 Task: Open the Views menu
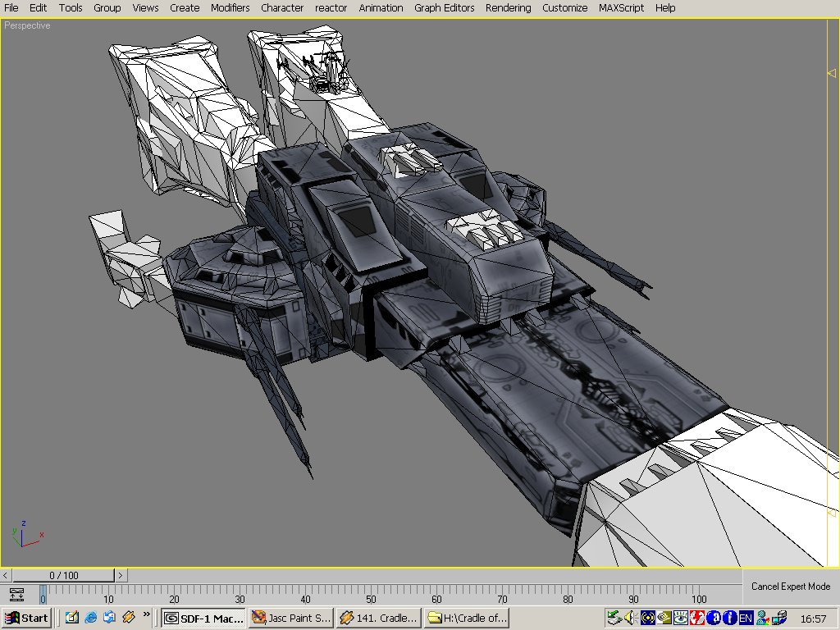click(146, 8)
